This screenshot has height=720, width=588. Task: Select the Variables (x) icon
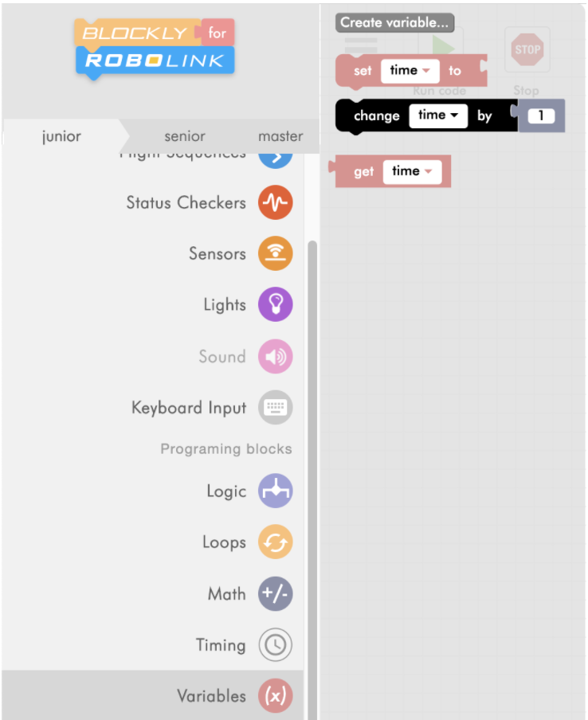coord(275,695)
